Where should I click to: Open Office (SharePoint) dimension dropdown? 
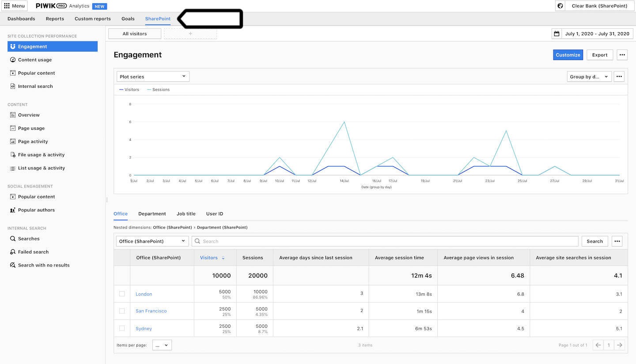click(x=152, y=241)
